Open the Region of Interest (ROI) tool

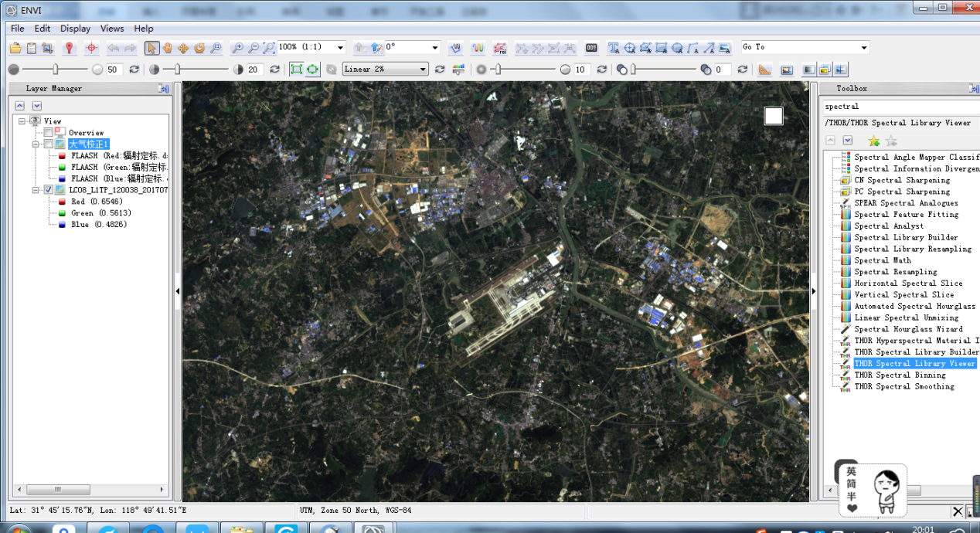(x=500, y=48)
